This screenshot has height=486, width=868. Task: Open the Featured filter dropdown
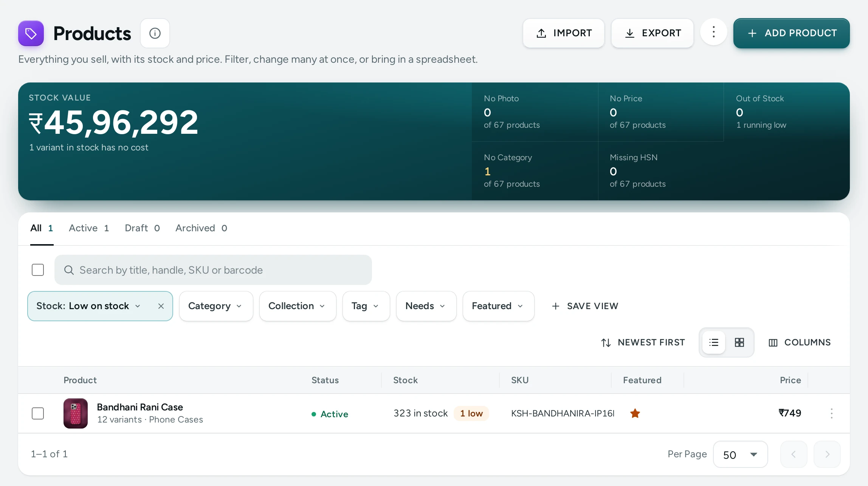pos(498,306)
